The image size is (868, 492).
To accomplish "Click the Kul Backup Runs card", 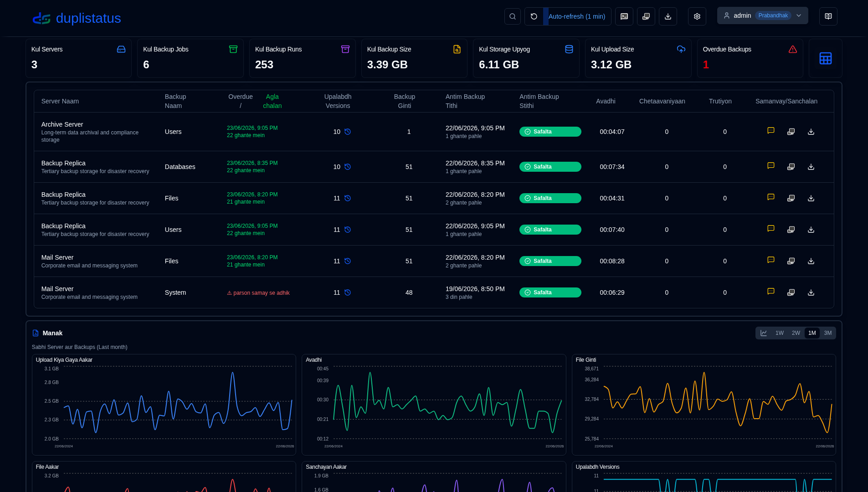I will (303, 58).
